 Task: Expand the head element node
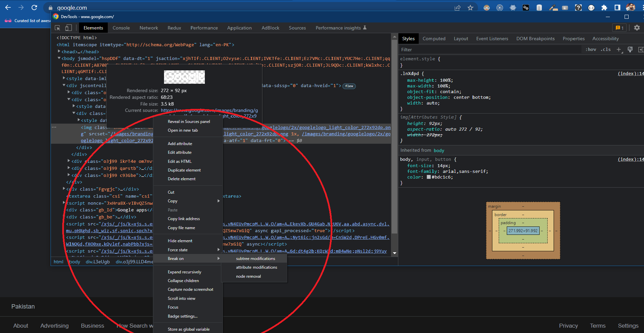(x=59, y=51)
